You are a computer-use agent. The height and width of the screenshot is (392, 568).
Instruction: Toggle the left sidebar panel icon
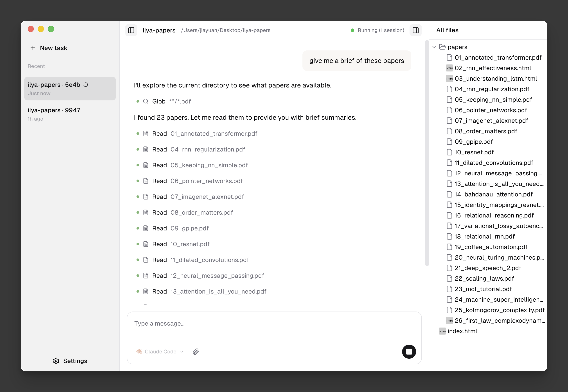click(131, 30)
